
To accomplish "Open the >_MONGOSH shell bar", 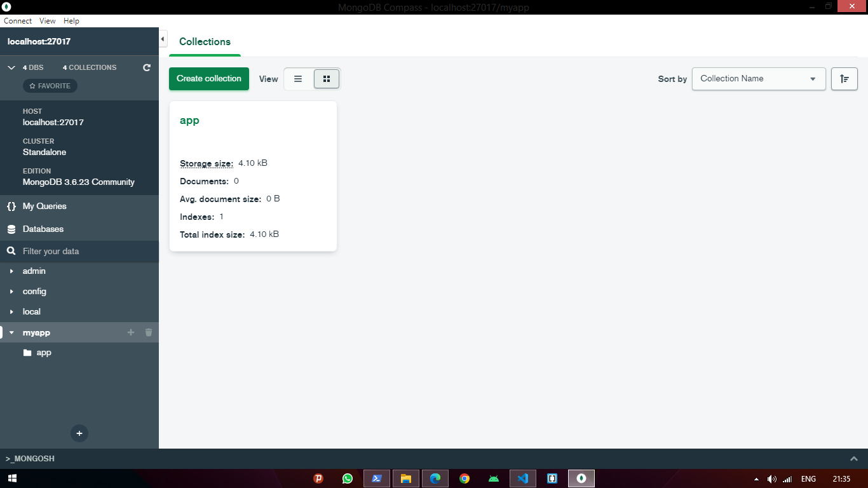I will tap(434, 459).
